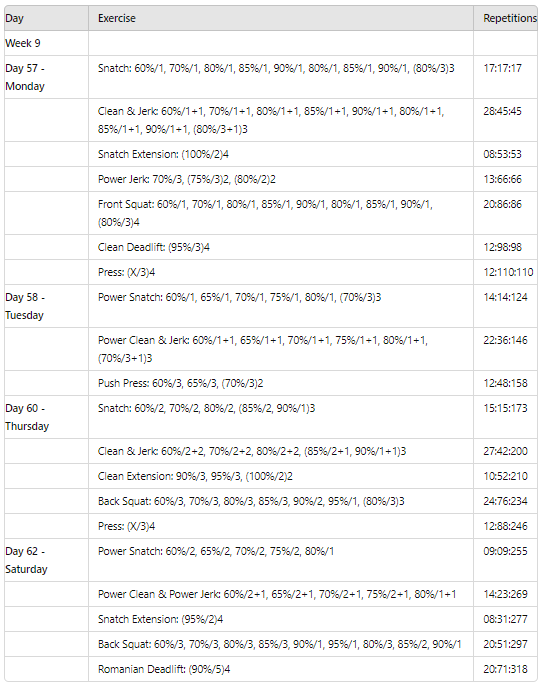Select the Clean Deadlift (95%/3)4 cell
This screenshot has width=545, height=685.
coord(281,247)
